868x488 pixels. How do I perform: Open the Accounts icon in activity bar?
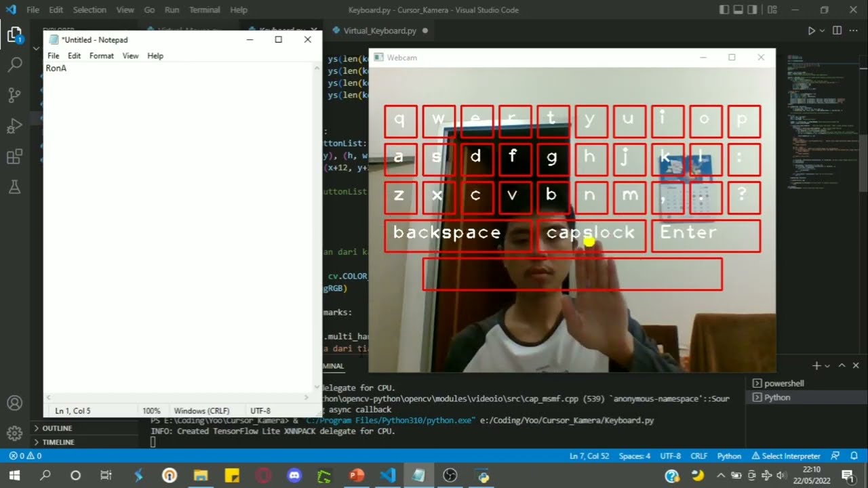click(14, 403)
